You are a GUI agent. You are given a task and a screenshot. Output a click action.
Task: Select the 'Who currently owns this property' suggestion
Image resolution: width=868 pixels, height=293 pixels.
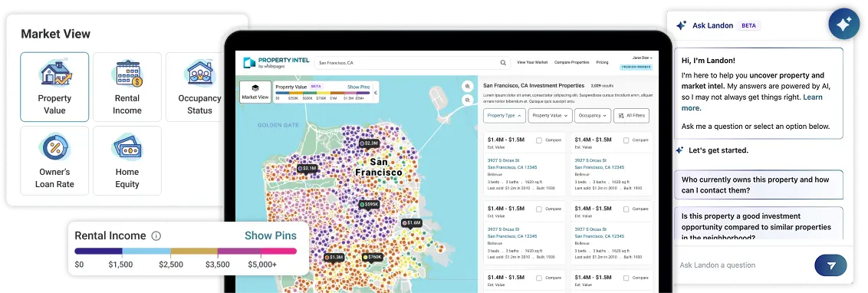758,185
